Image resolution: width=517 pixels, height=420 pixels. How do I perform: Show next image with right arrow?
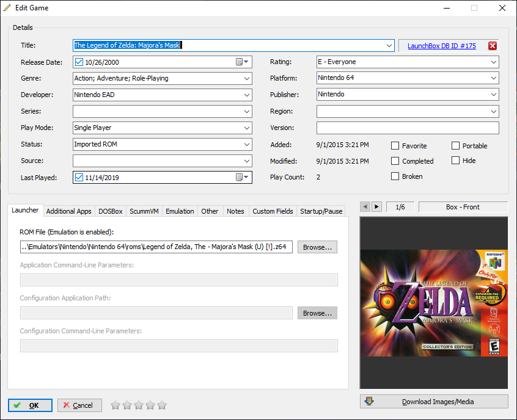click(x=376, y=207)
